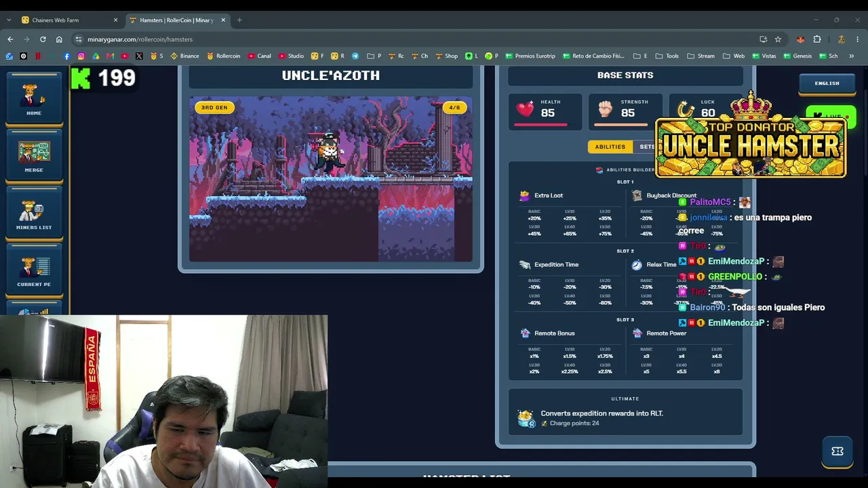
Task: Click the Remote Bonus ability icon
Action: tap(525, 333)
